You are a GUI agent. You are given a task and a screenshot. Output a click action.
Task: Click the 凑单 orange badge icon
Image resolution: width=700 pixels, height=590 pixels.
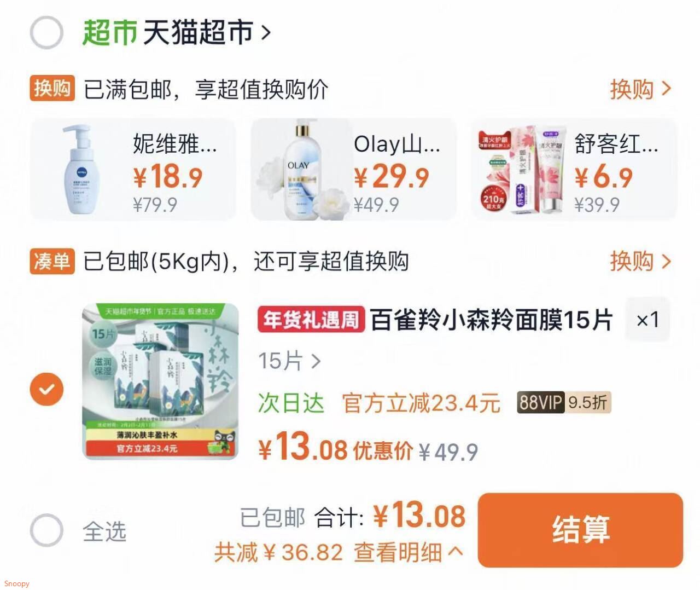click(x=52, y=261)
